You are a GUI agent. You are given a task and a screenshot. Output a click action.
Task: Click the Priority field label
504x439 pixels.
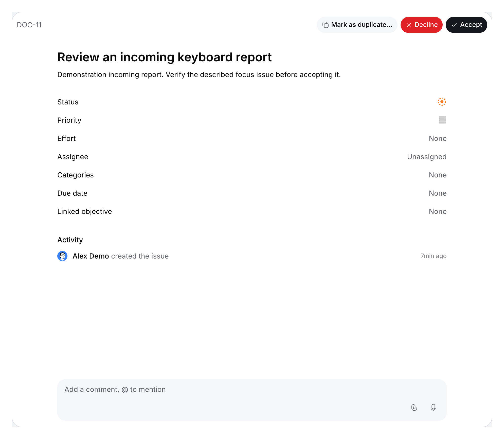point(69,120)
